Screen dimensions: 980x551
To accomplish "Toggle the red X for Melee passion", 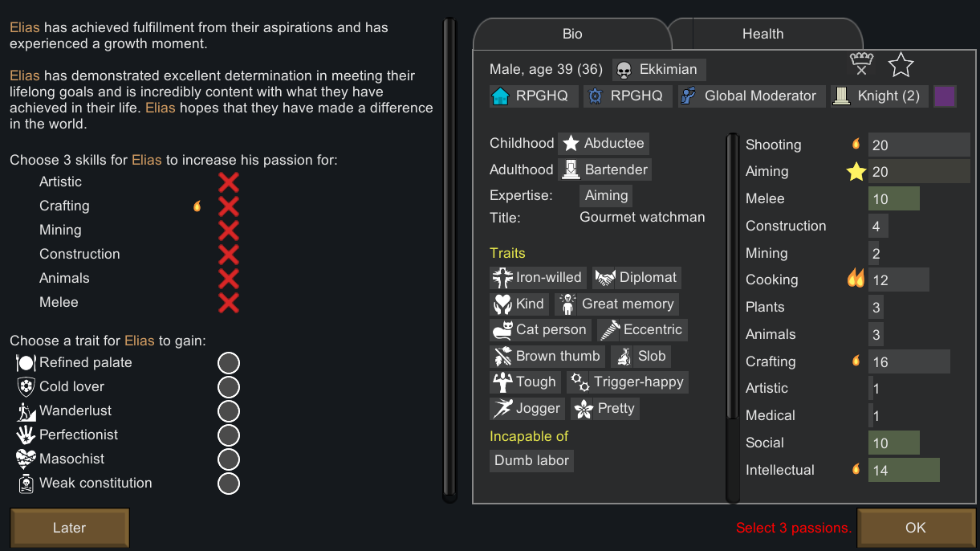I will point(229,303).
